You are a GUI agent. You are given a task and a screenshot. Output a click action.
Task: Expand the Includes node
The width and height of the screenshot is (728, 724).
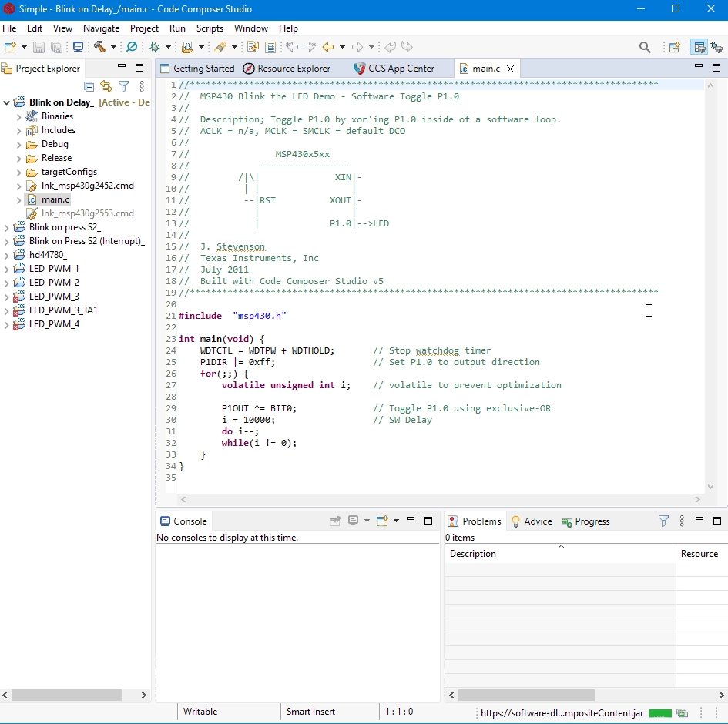[x=18, y=130]
